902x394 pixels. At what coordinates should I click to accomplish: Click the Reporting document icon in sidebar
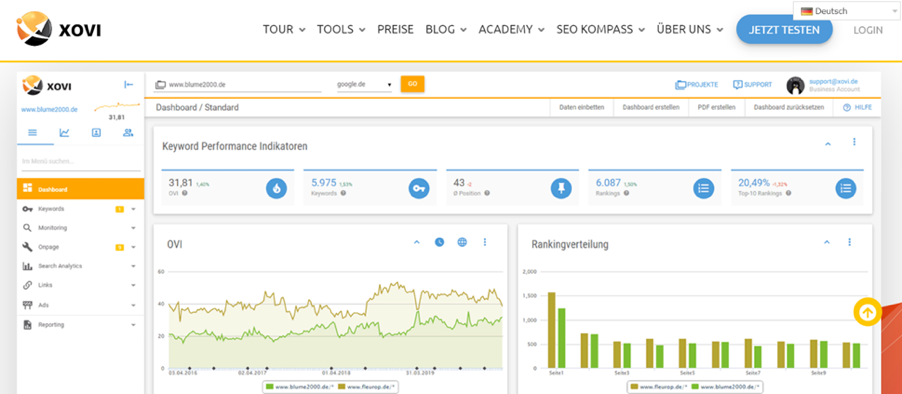click(27, 324)
